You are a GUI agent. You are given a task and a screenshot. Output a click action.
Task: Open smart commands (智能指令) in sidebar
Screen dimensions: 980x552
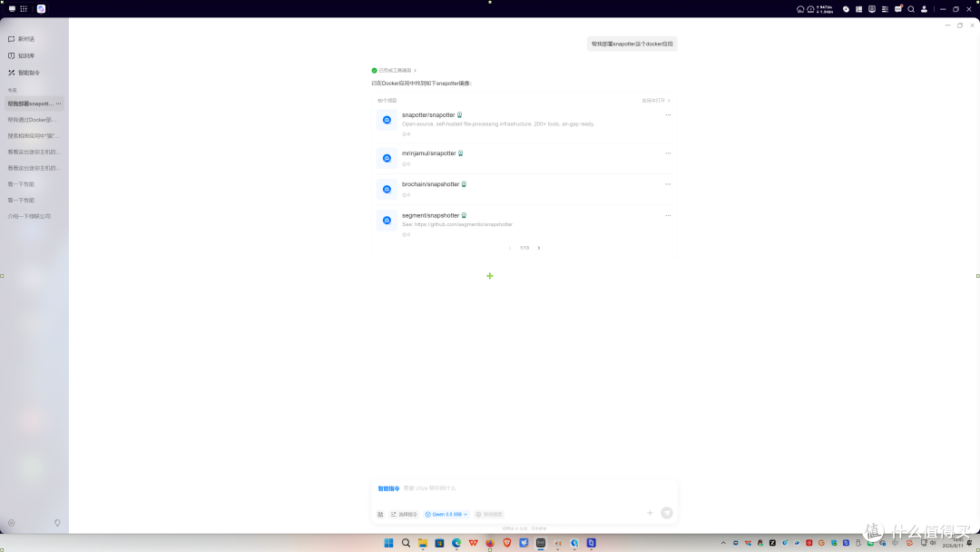pos(24,73)
